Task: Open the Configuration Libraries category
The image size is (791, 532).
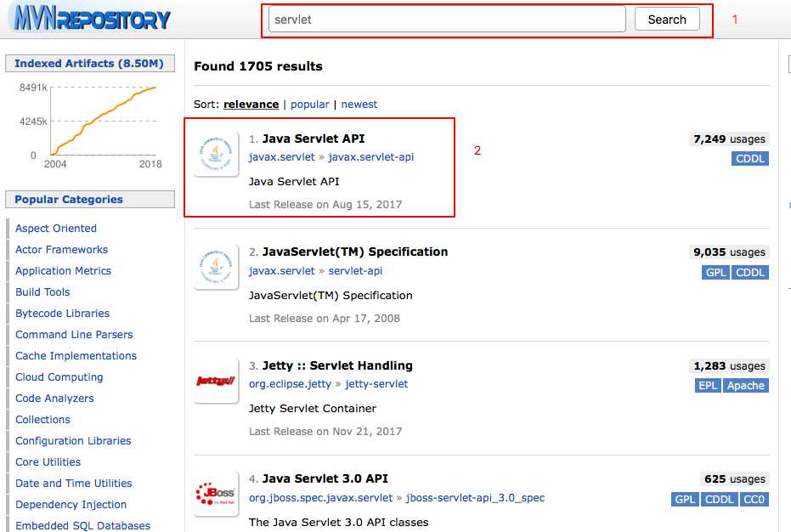Action: click(73, 440)
